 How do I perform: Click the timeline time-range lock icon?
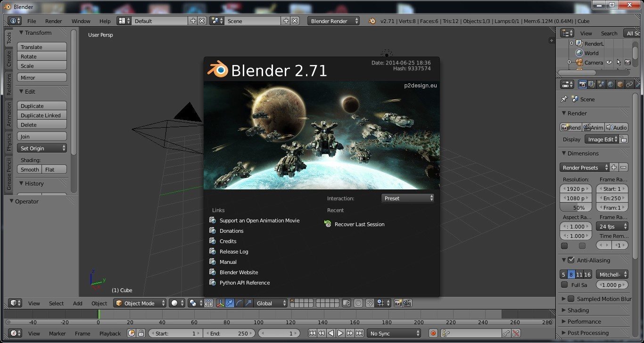pyautogui.click(x=141, y=333)
